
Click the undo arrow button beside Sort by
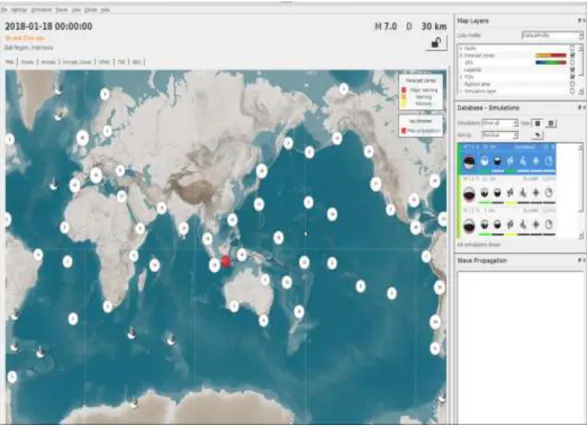(x=537, y=135)
